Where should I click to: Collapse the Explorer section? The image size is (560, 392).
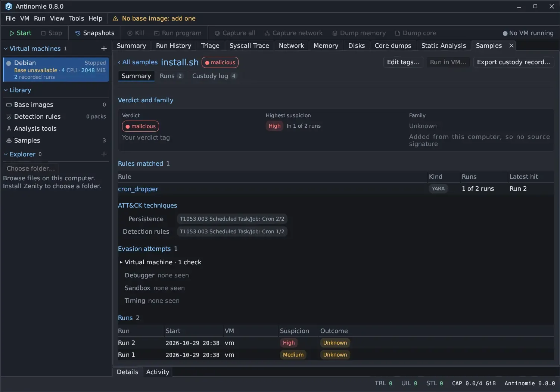tap(6, 154)
